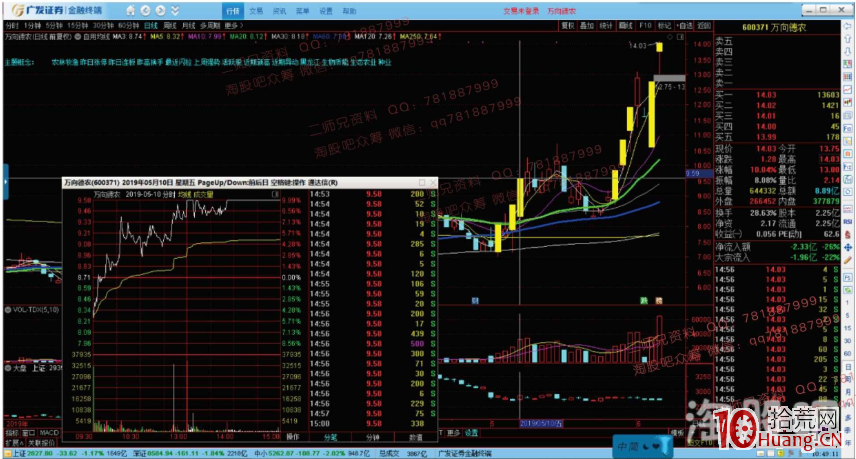Click the 深证 index entry in status bar

coord(191,453)
